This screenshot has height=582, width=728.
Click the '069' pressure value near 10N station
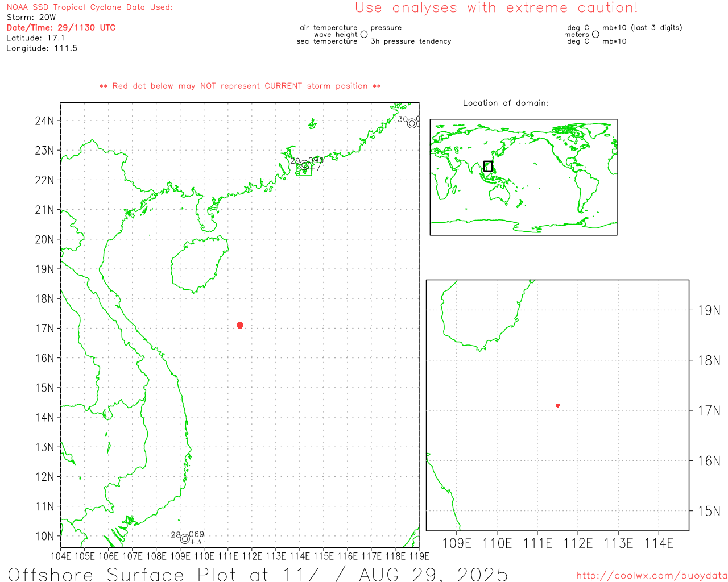tap(197, 534)
